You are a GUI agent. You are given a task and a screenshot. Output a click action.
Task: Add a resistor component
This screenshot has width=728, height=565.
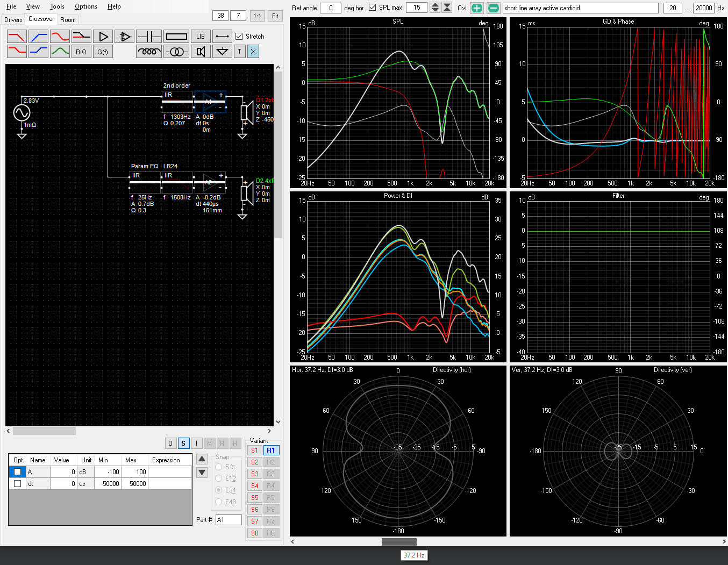176,37
